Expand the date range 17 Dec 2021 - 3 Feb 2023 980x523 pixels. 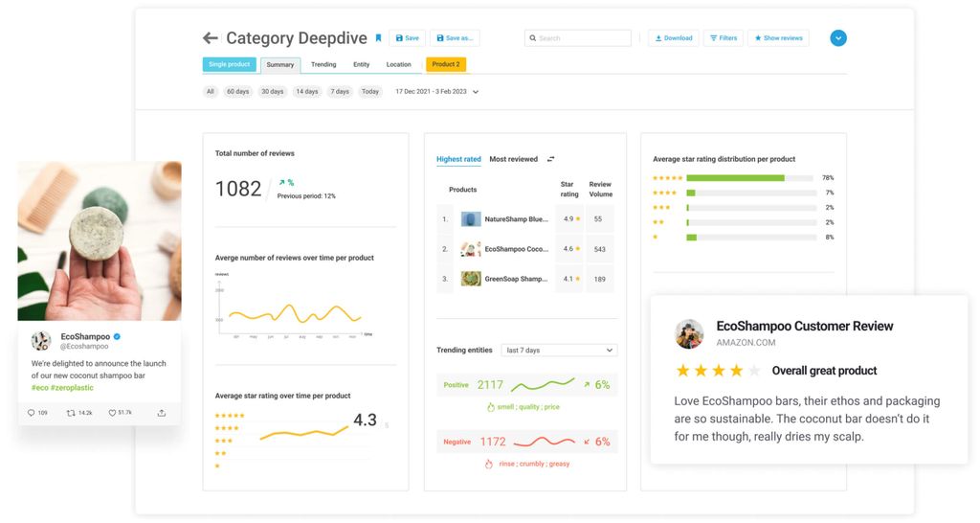476,92
